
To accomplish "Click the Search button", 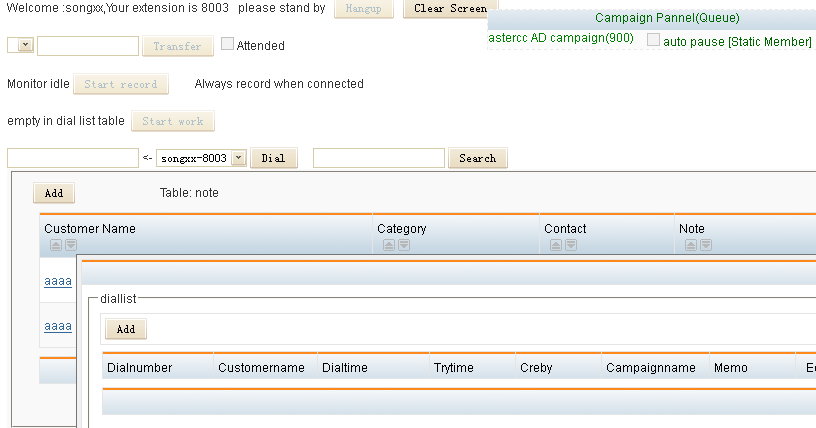I will [478, 158].
